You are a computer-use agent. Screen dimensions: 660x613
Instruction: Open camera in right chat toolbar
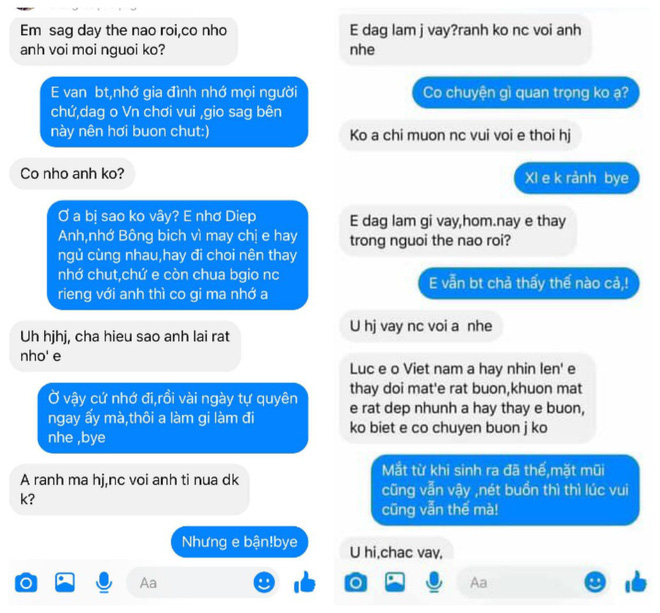click(356, 583)
